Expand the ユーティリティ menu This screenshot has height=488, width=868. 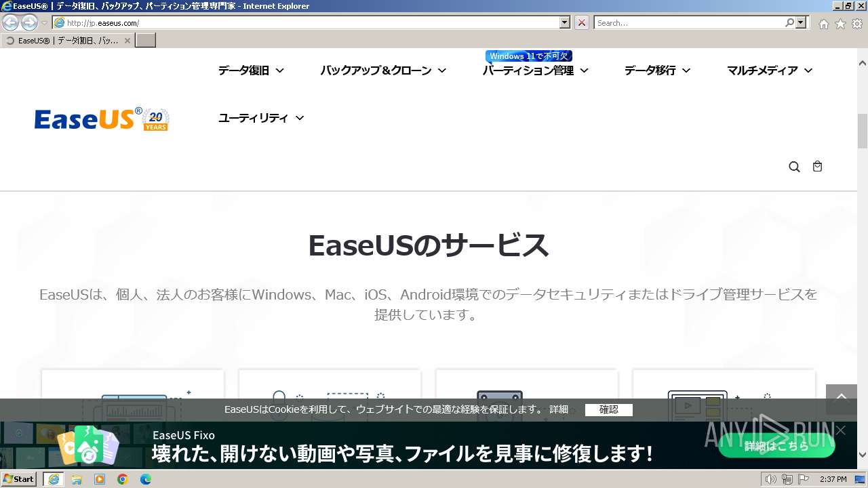coord(261,118)
